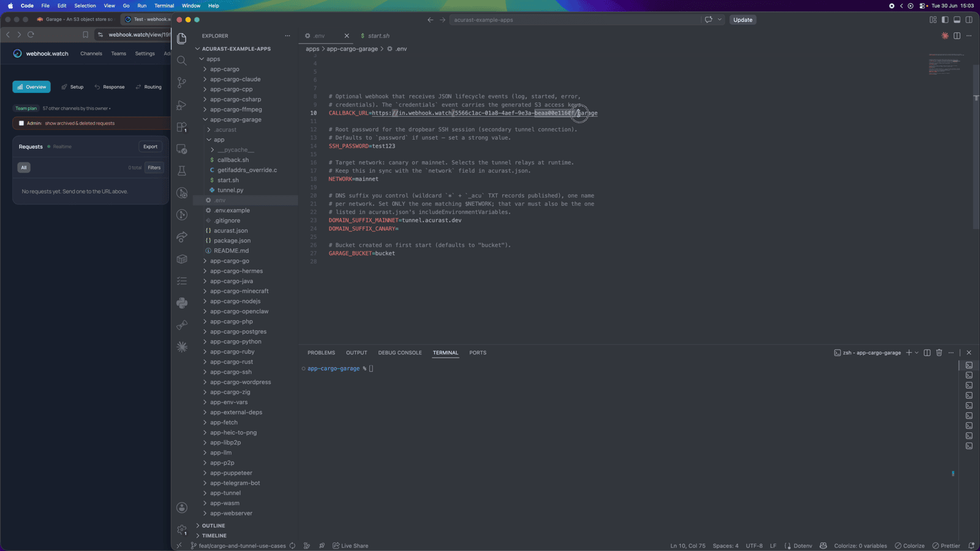This screenshot has width=980, height=551.
Task: Open Explorer views and more actions menu
Action: click(x=287, y=36)
